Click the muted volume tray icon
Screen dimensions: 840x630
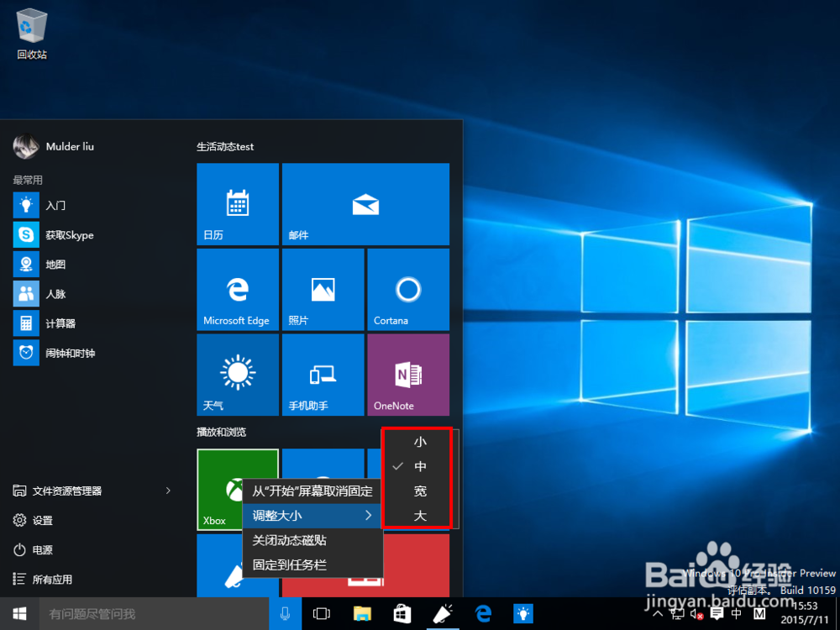point(696,614)
